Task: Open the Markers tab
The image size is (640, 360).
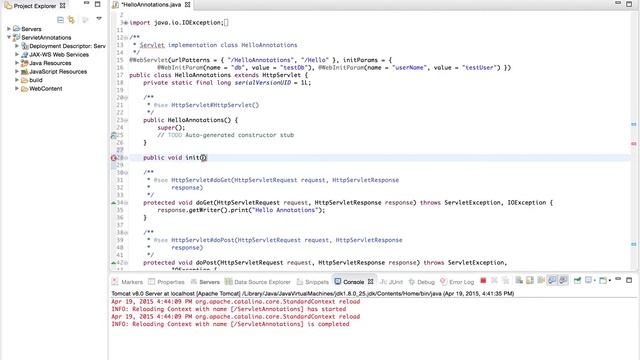Action: tap(127, 282)
